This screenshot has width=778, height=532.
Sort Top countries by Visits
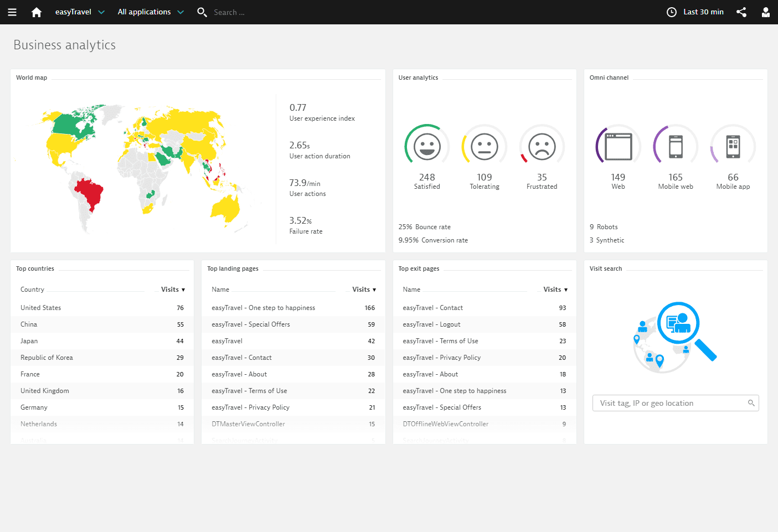tap(173, 290)
